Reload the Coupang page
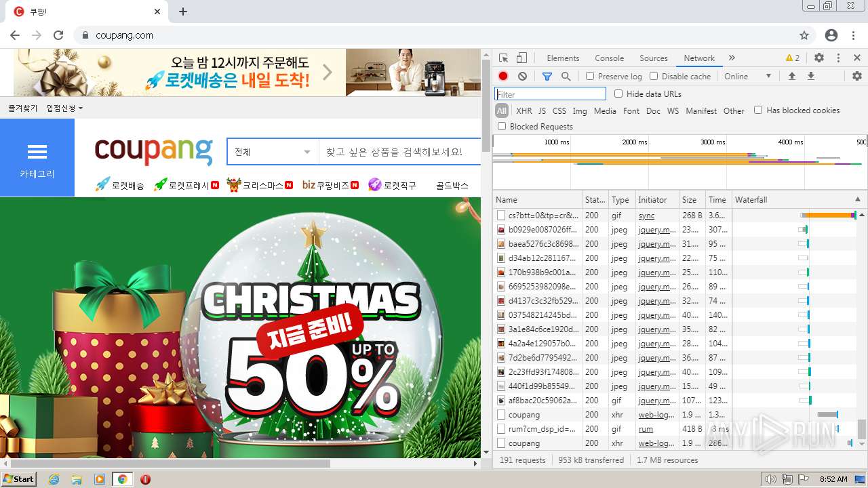This screenshot has height=488, width=868. tap(58, 35)
